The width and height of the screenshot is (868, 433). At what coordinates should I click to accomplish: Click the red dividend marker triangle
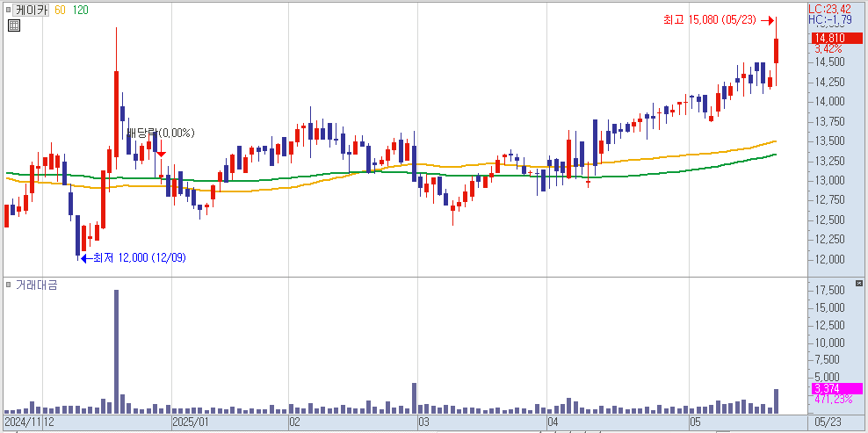point(162,154)
